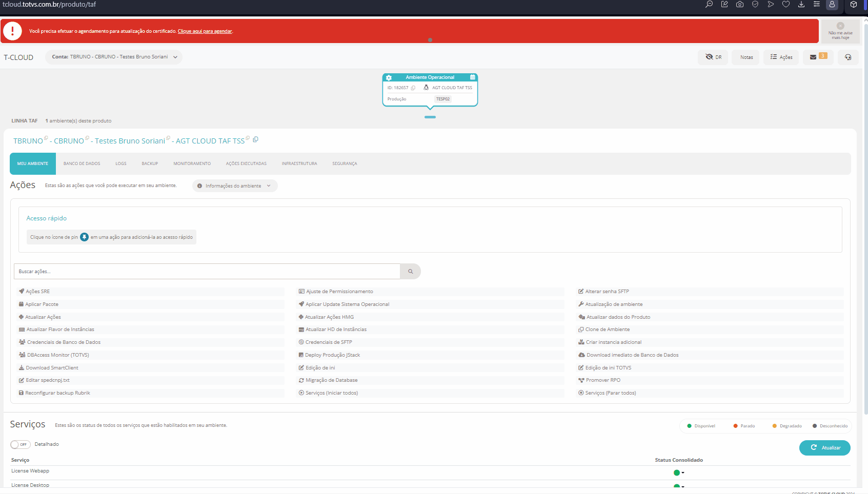Expand Informações do ambiente dropdown
This screenshot has width=868, height=494.
point(235,186)
